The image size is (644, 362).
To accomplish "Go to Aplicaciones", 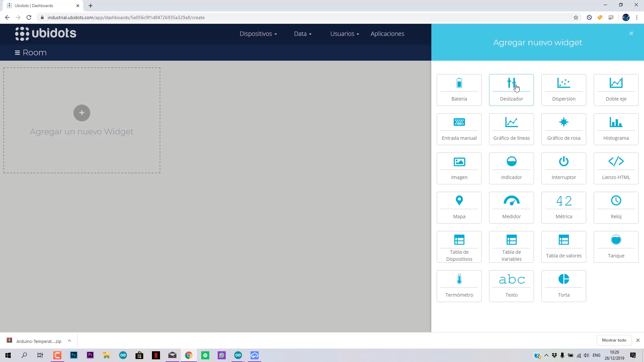I will [x=387, y=34].
